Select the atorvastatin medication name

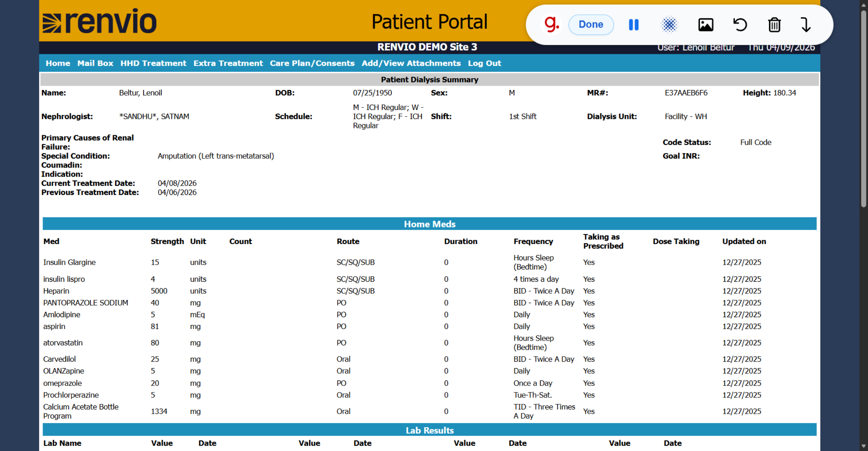tap(63, 342)
